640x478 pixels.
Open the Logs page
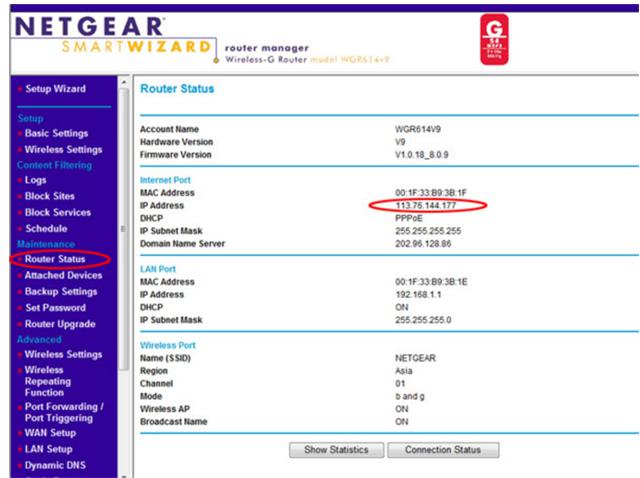[36, 180]
